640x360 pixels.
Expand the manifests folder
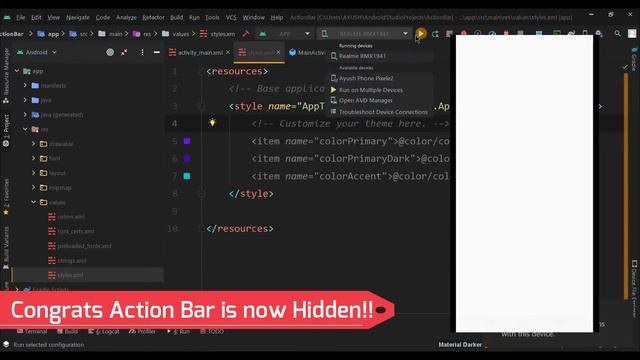pos(25,85)
